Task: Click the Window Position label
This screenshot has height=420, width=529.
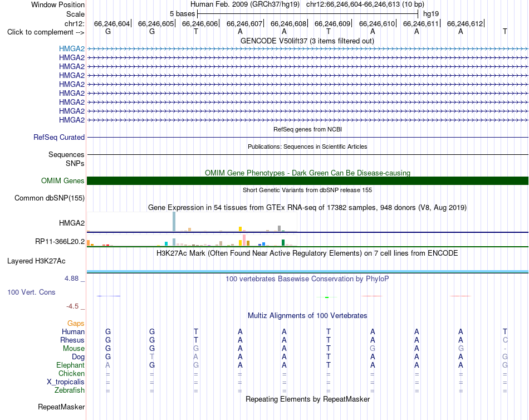Action: click(x=58, y=4)
